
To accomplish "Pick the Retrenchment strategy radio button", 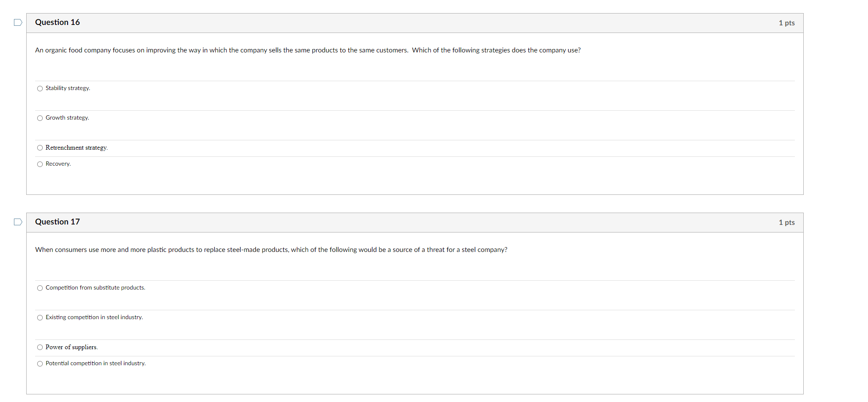I will point(40,148).
